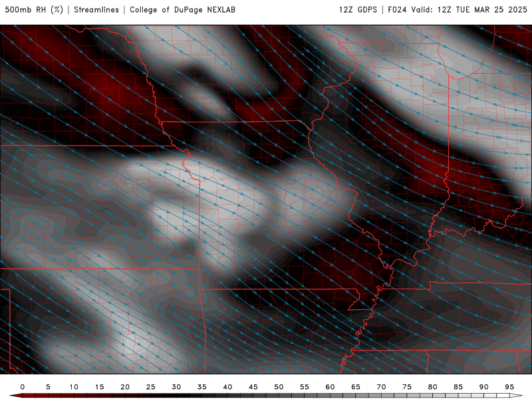Screen dimensions: 532x399
Task: Click the color scale label "65"
Action: point(356,387)
